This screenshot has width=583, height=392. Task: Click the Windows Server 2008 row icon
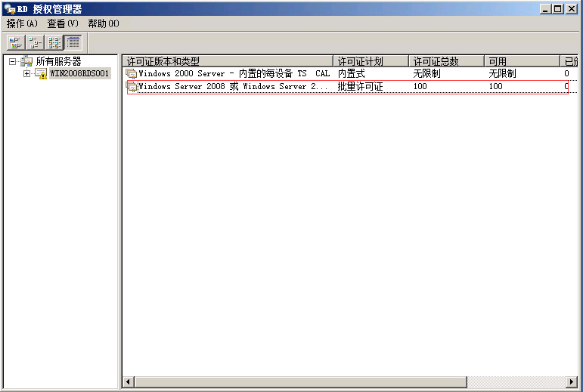132,87
